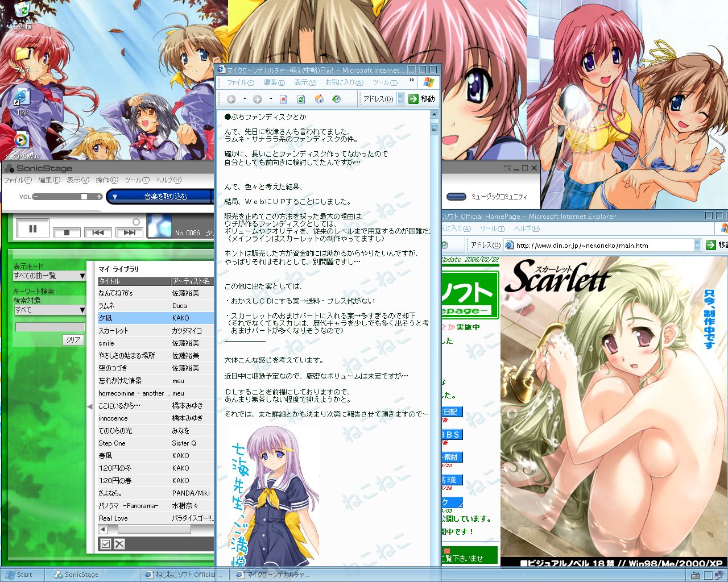Click the volume plus icon in SonicStage

(x=99, y=197)
